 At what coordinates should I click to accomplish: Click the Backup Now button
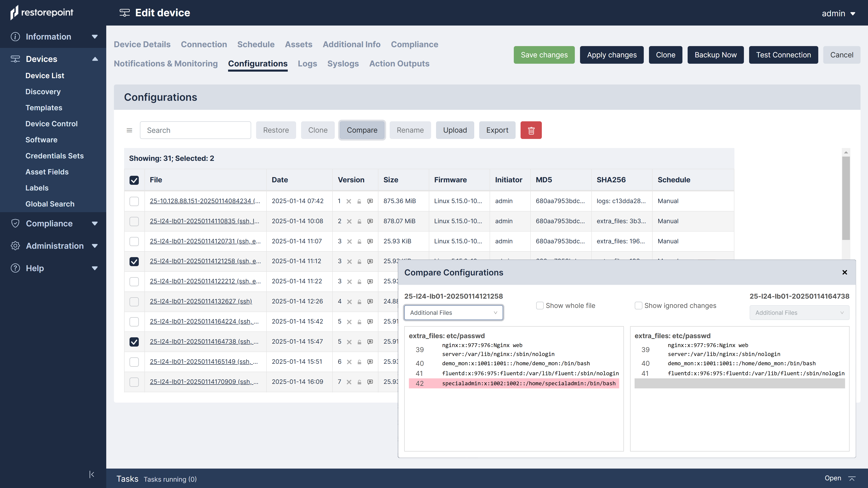[716, 55]
